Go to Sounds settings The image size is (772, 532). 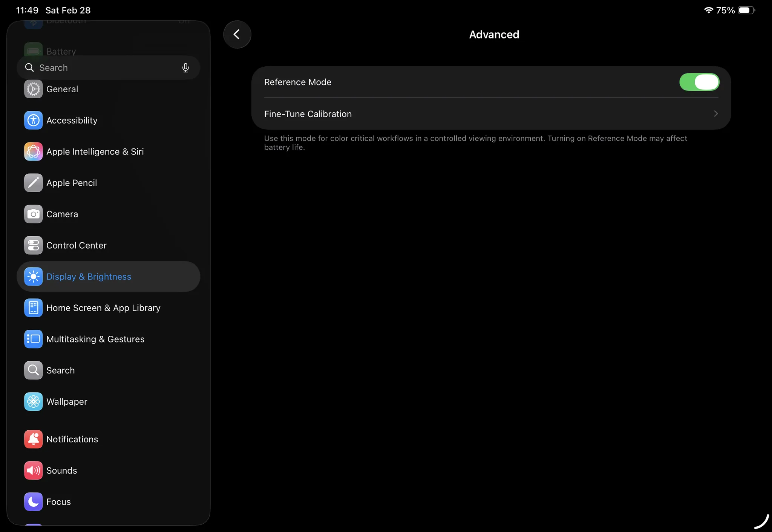[61, 471]
